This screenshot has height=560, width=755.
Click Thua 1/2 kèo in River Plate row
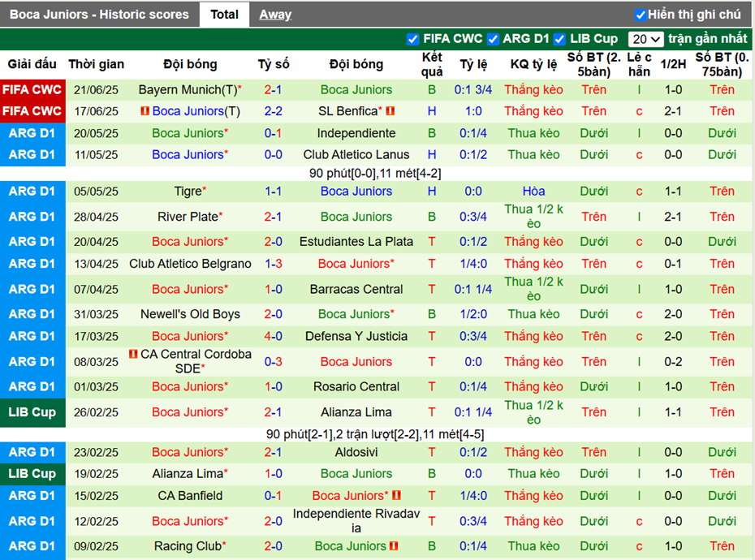pyautogui.click(x=533, y=217)
